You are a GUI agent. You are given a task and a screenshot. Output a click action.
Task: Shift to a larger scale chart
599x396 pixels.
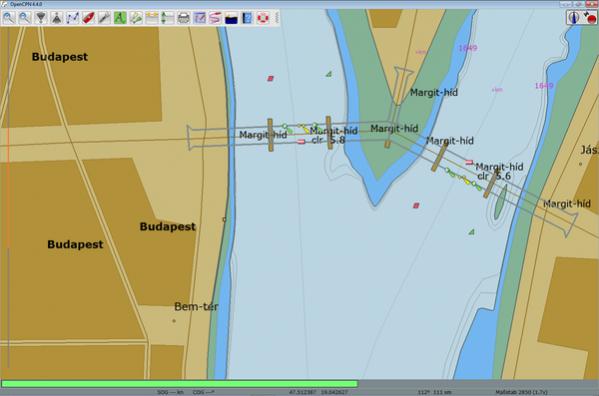(x=40, y=18)
